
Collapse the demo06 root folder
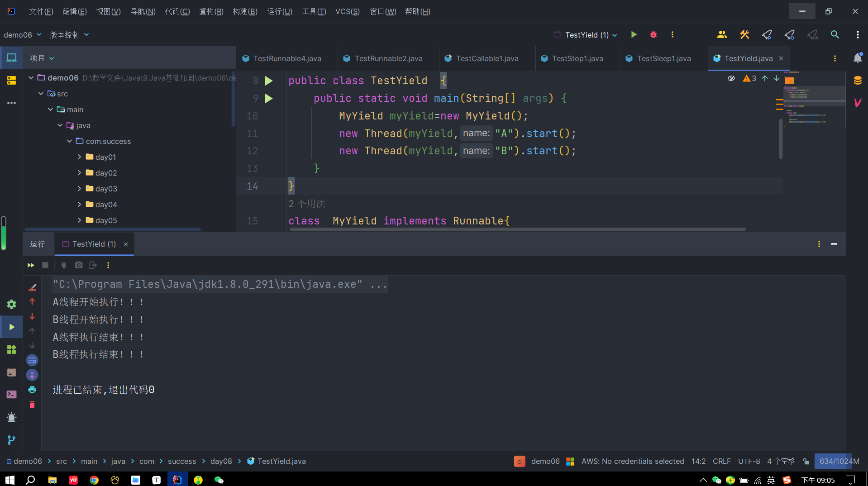click(x=31, y=78)
